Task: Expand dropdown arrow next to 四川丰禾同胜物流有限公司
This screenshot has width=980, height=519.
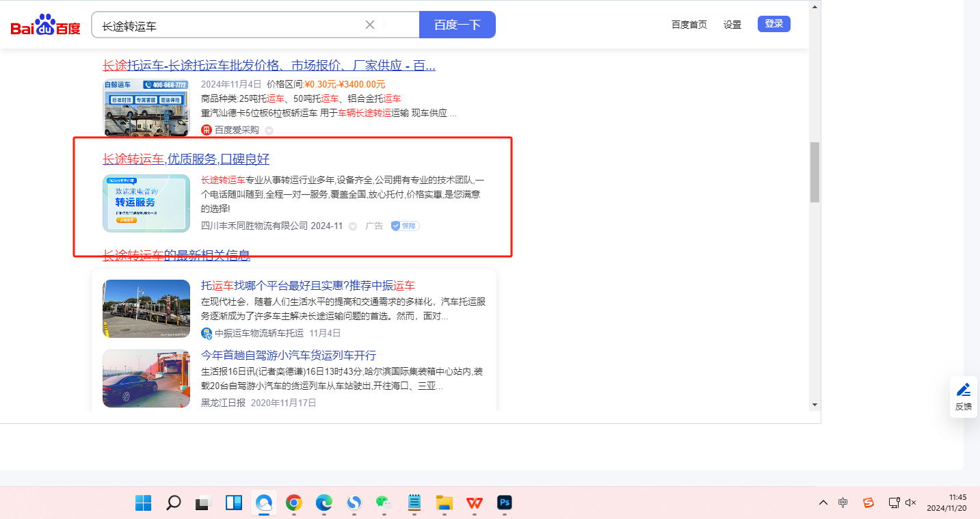Action: (x=353, y=226)
